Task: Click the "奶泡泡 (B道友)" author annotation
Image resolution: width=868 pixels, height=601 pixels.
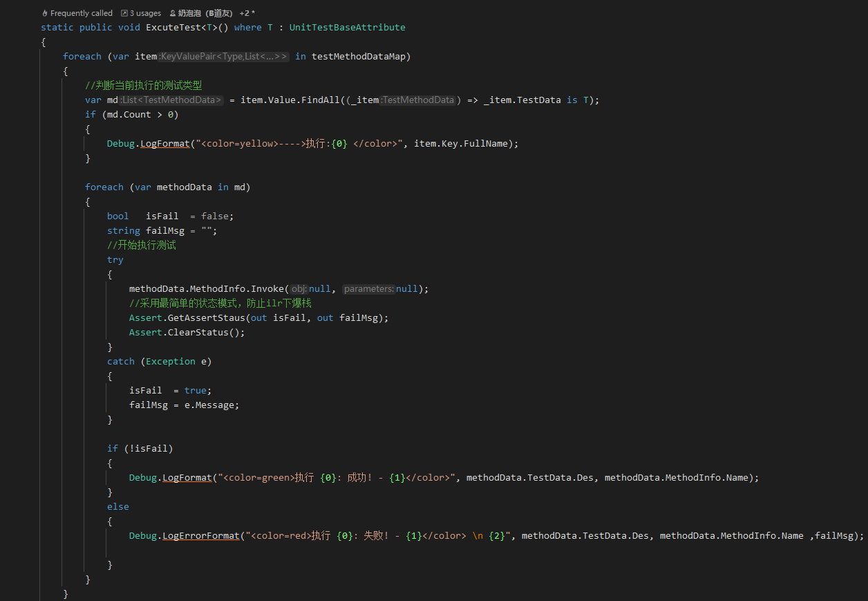Action: click(x=205, y=12)
